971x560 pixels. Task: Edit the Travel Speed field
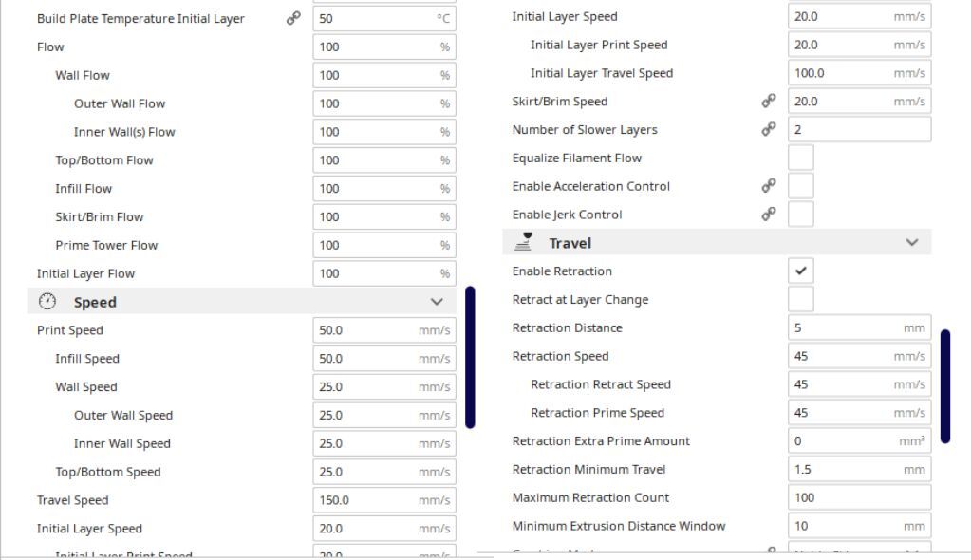click(384, 500)
